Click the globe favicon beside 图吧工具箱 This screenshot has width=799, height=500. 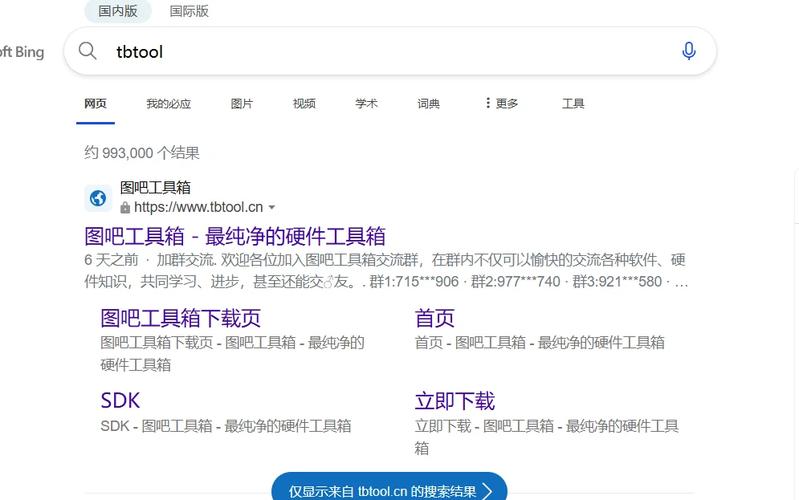(x=98, y=198)
